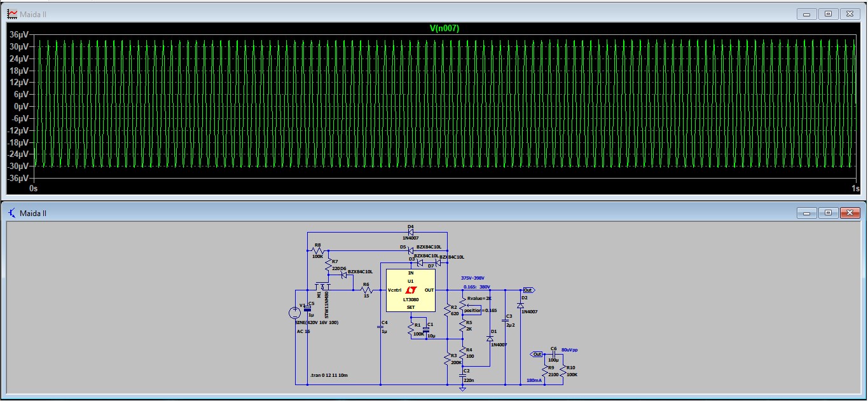
Task: Select diode D2 1N4007 near Out
Action: point(520,305)
